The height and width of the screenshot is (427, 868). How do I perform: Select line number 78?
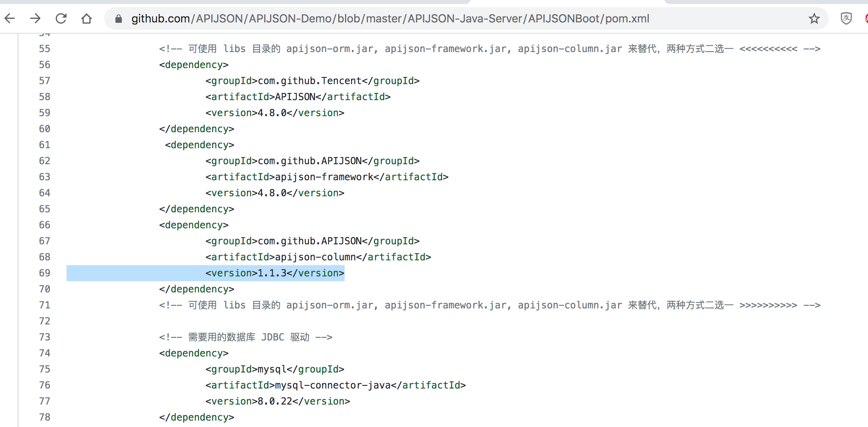click(44, 417)
